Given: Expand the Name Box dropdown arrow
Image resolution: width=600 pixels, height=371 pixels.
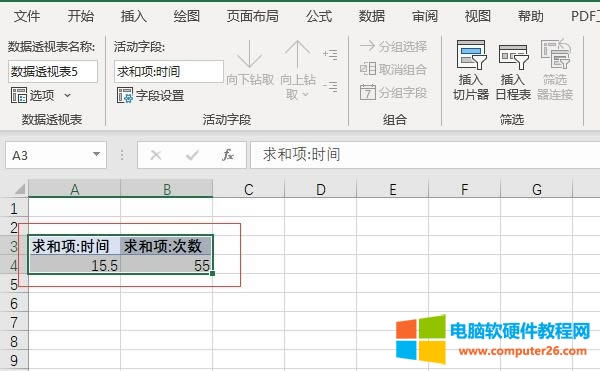Looking at the screenshot, I should pos(96,155).
